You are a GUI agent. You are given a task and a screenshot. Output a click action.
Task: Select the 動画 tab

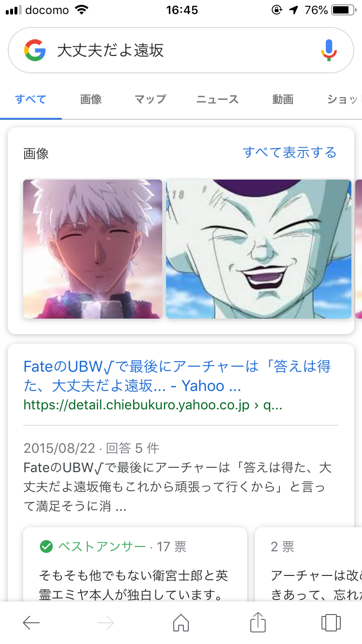(x=283, y=99)
